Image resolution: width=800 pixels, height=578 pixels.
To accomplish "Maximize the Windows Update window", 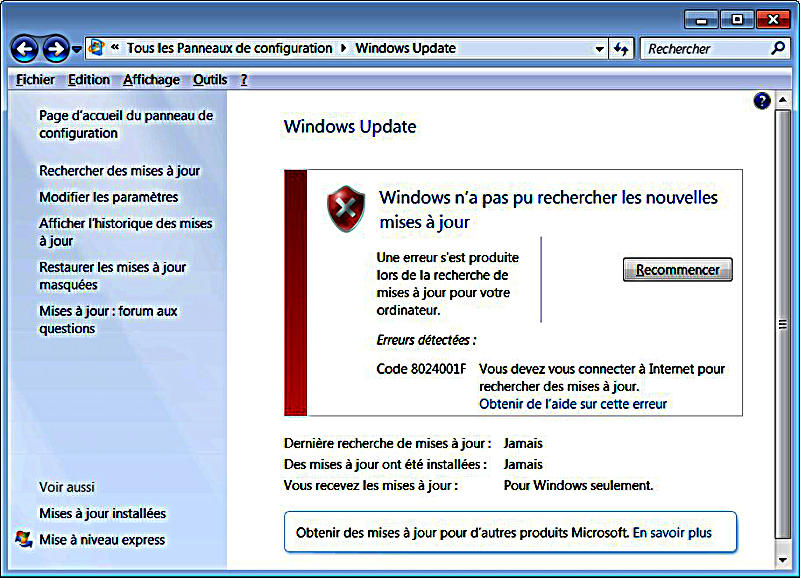I will coord(737,19).
